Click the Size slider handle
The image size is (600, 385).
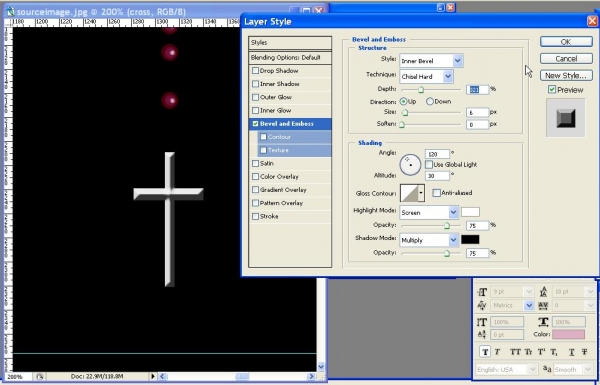pyautogui.click(x=405, y=113)
